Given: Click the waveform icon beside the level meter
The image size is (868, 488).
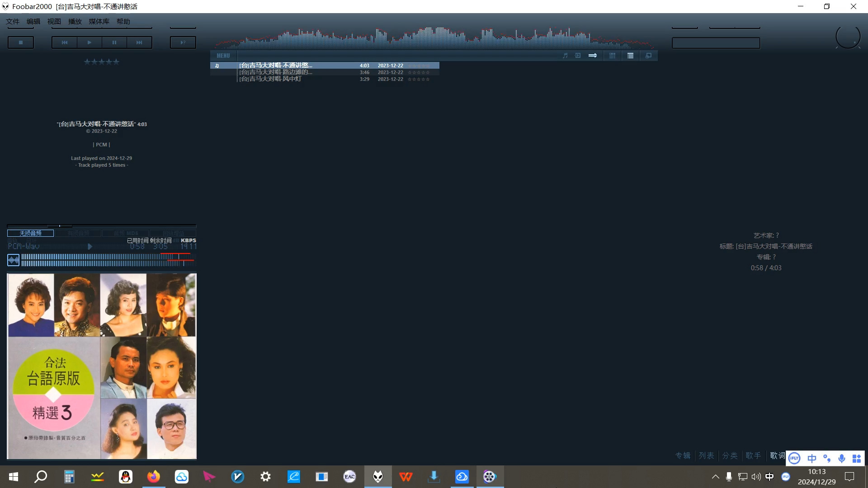Looking at the screenshot, I should [x=14, y=260].
